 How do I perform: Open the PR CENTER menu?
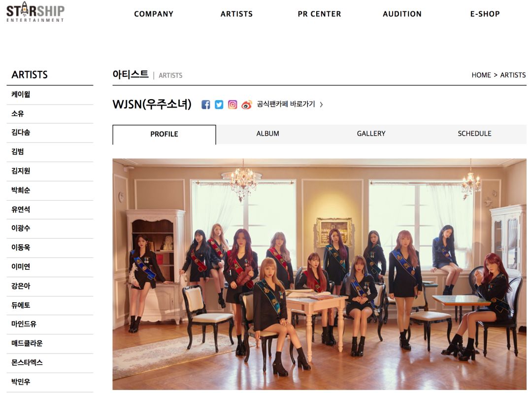[x=320, y=14]
